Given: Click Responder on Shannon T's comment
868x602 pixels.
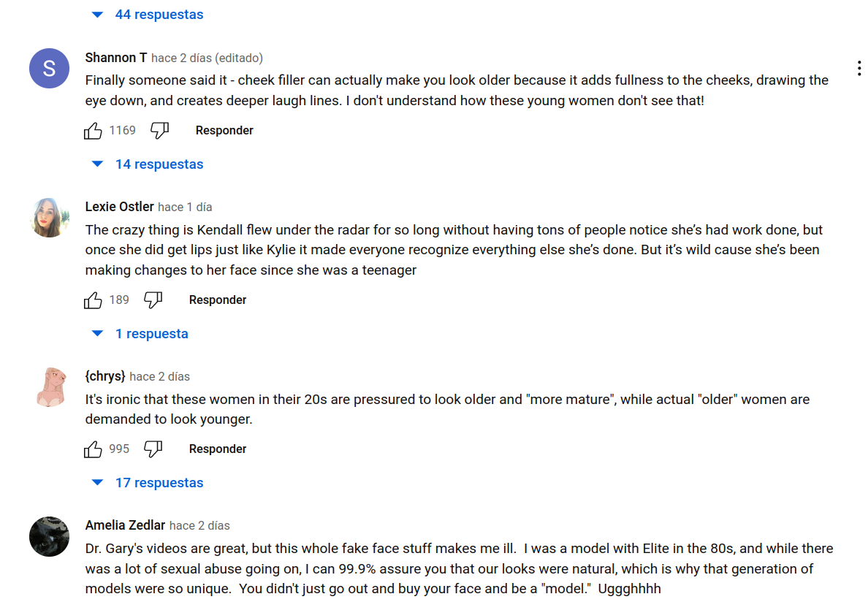Looking at the screenshot, I should click(x=224, y=131).
